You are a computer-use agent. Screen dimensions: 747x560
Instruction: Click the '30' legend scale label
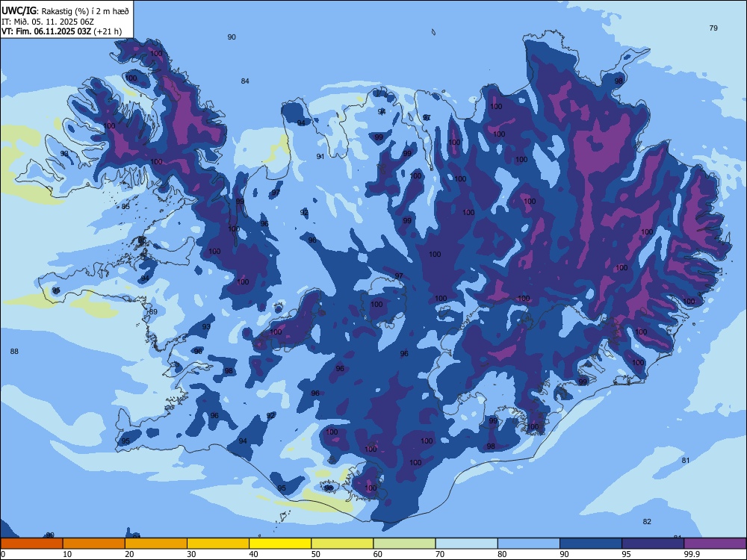pyautogui.click(x=191, y=554)
